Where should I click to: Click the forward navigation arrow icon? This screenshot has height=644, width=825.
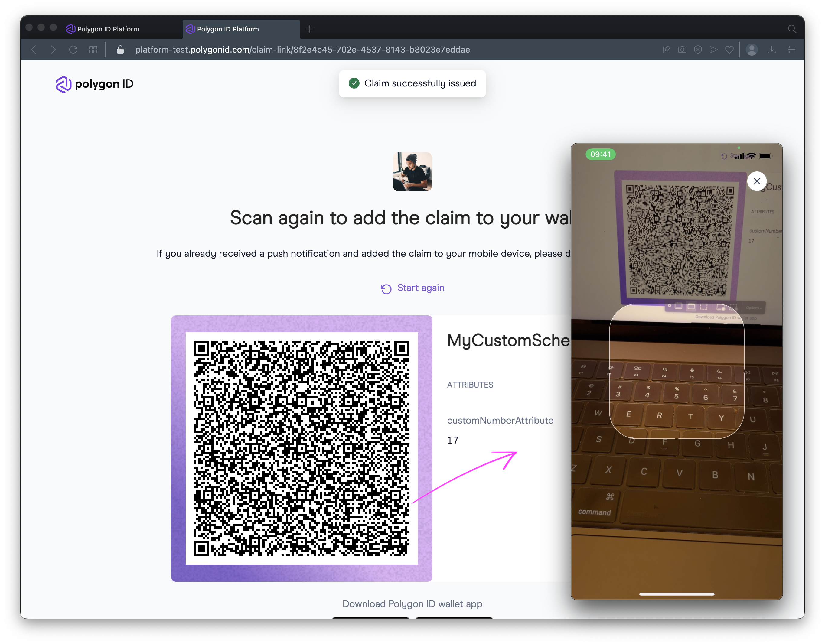pyautogui.click(x=54, y=50)
